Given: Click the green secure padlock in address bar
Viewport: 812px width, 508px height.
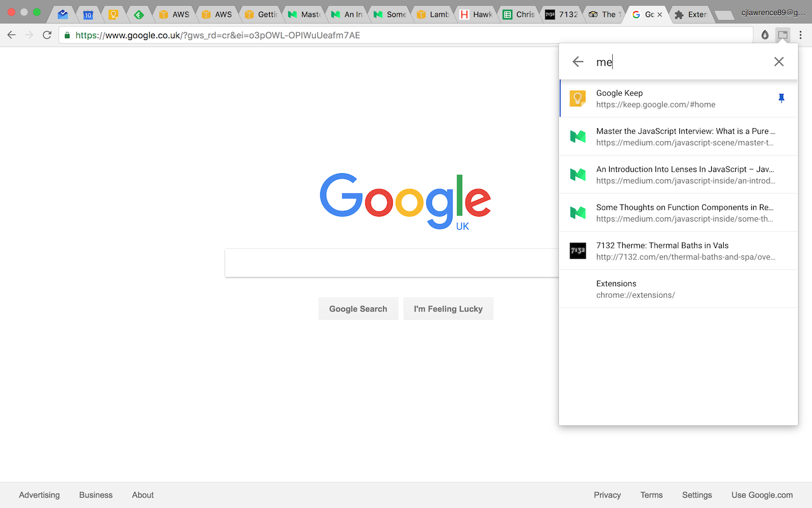Looking at the screenshot, I should click(67, 36).
